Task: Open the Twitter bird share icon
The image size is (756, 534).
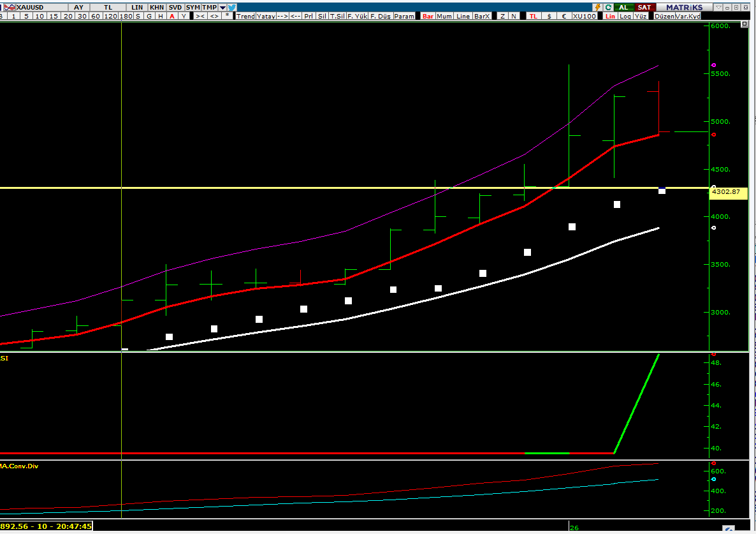Action: pos(233,7)
